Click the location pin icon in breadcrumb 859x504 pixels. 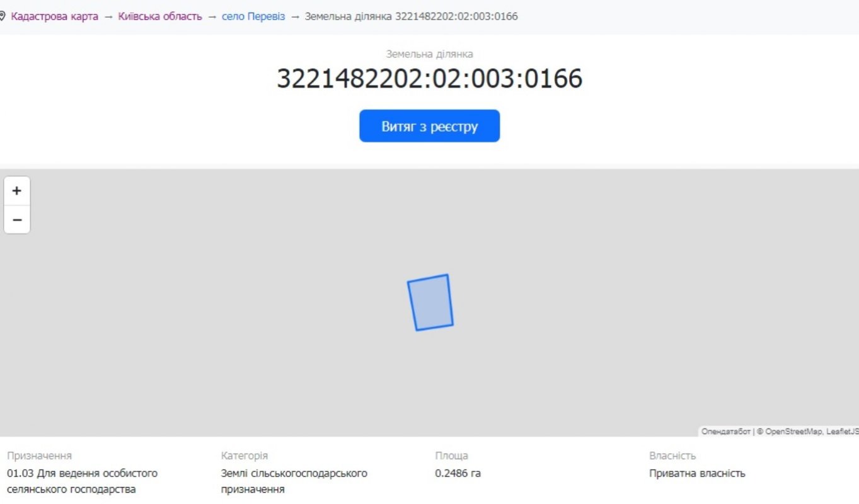pos(3,16)
